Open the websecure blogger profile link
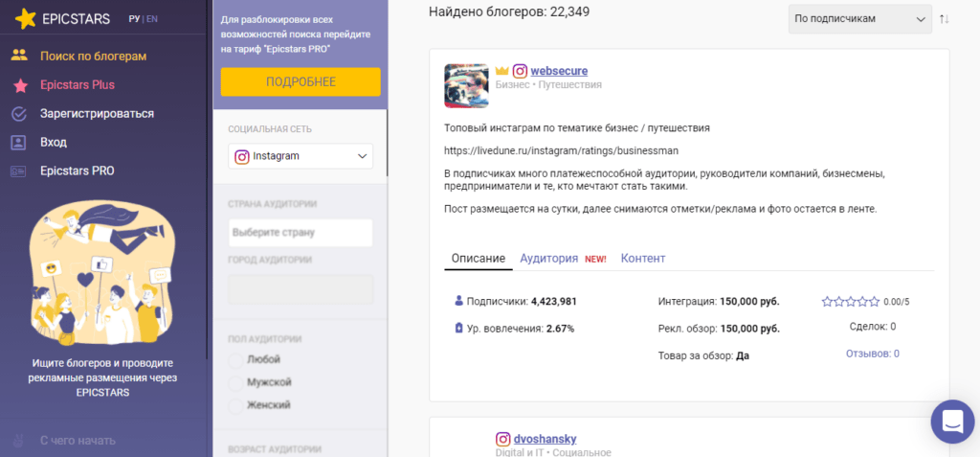The height and width of the screenshot is (457, 980). (x=559, y=71)
